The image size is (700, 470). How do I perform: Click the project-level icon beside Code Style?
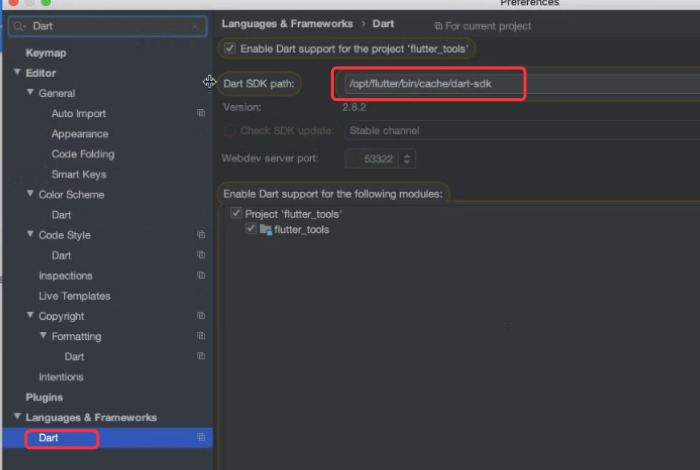tap(201, 234)
